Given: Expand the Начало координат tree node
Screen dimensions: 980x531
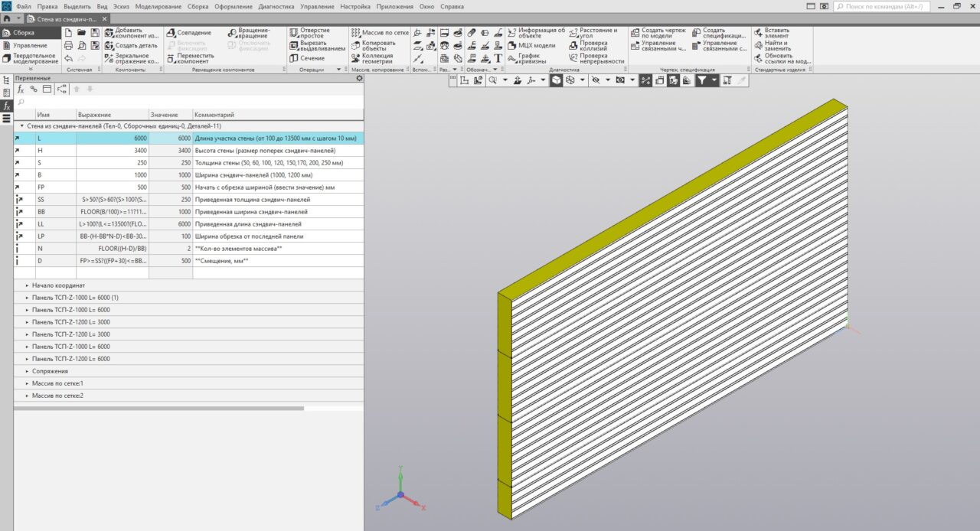Looking at the screenshot, I should 26,285.
